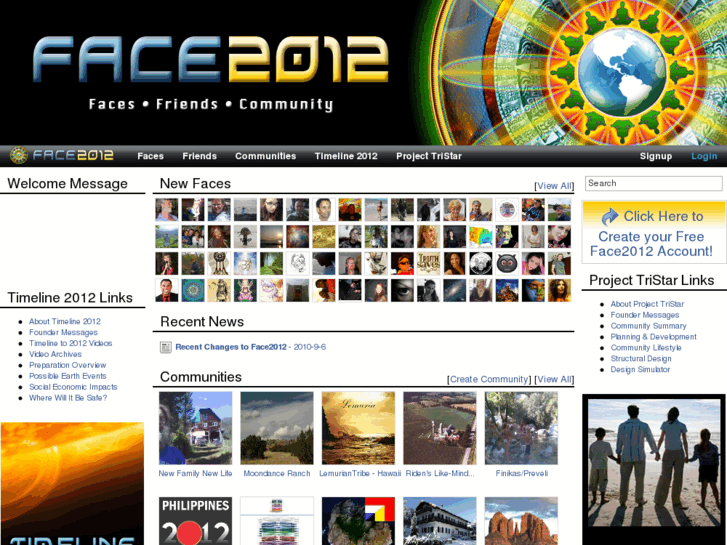Open Structural Design link
The height and width of the screenshot is (545, 727).
[641, 359]
